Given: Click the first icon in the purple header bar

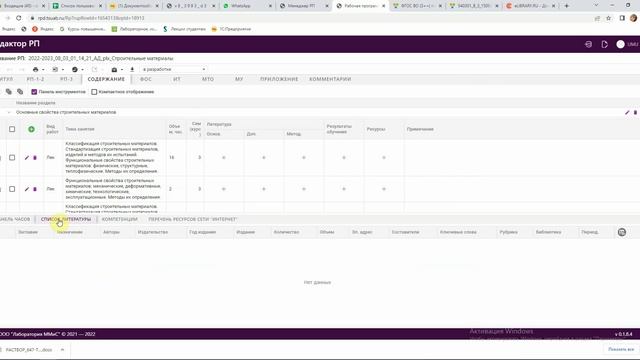Looking at the screenshot, I should coord(588,44).
